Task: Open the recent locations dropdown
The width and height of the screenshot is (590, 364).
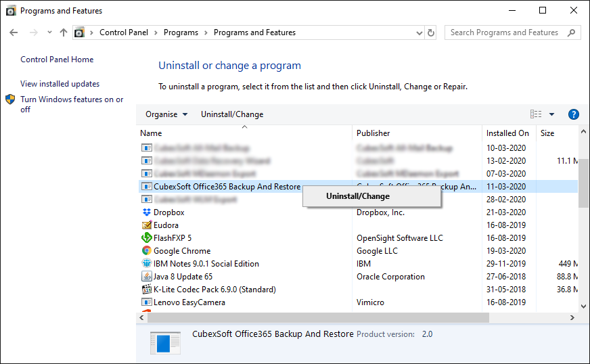Action: click(49, 32)
